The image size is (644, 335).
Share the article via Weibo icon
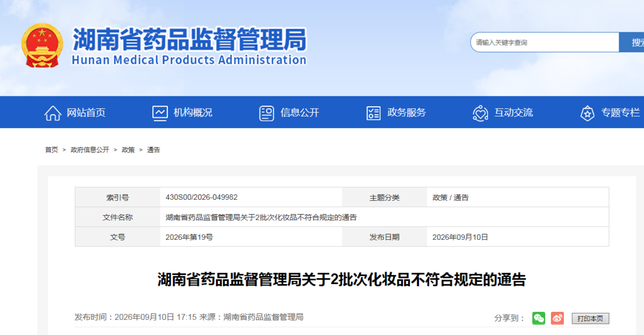click(558, 318)
